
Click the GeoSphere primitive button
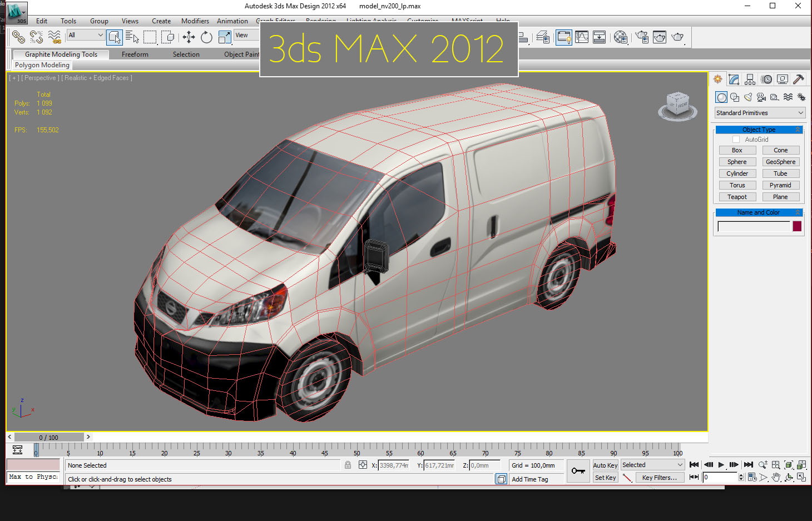(780, 162)
